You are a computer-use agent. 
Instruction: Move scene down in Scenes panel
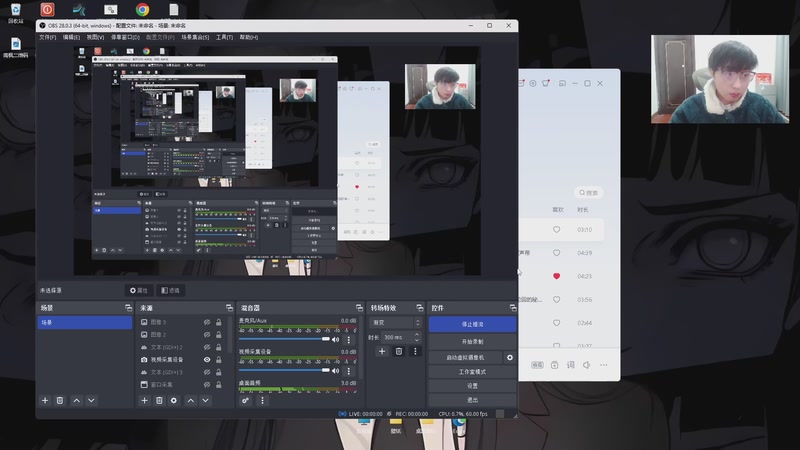(91, 401)
